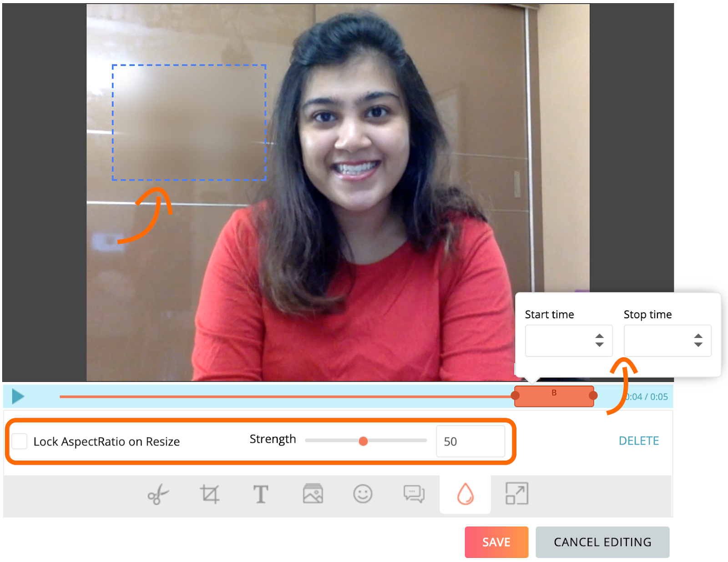Select the B segment on the timeline
The width and height of the screenshot is (728, 562).
click(x=554, y=396)
